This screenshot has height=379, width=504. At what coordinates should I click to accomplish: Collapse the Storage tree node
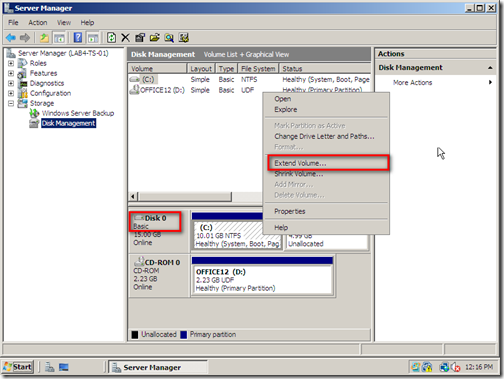[11, 103]
